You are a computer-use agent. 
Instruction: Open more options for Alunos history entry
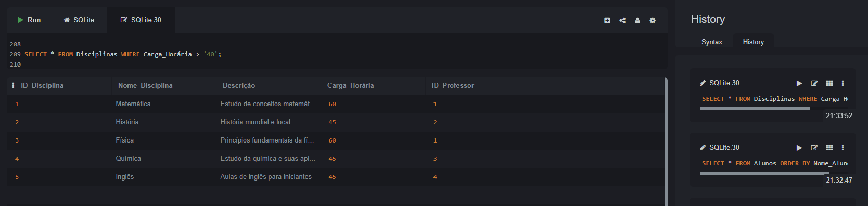843,148
